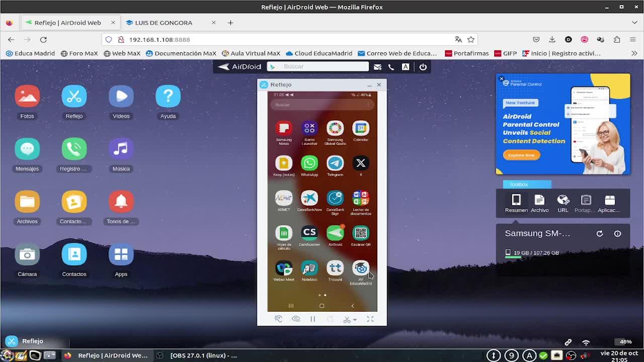
Task: Toggle fullscreen for the Reflejo mirror window
Action: tap(370, 319)
